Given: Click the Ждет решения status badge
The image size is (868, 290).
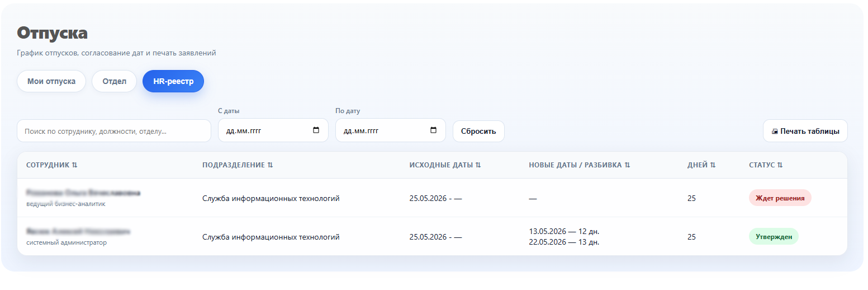Looking at the screenshot, I should pos(780,198).
